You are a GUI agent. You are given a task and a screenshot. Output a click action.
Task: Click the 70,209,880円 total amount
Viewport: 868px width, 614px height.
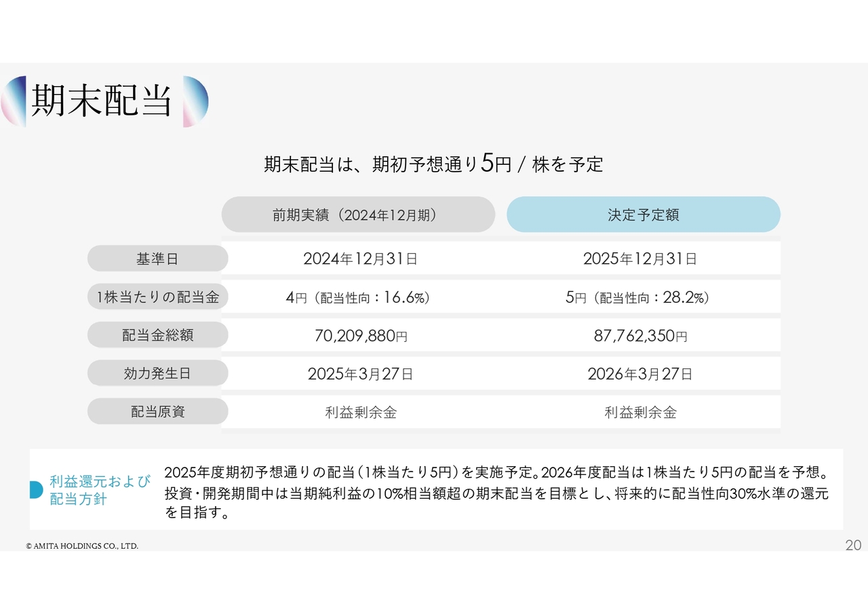(361, 336)
